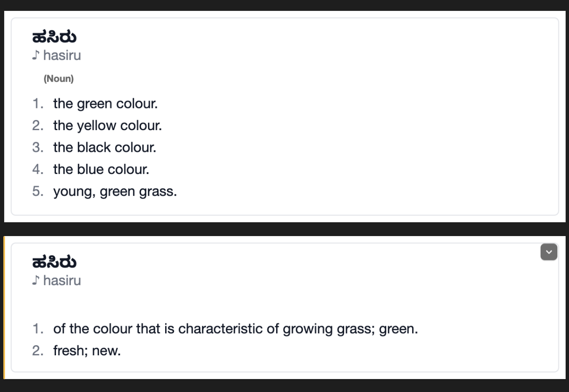Select the "hasiru" transliteration in the Noun card

[62, 55]
